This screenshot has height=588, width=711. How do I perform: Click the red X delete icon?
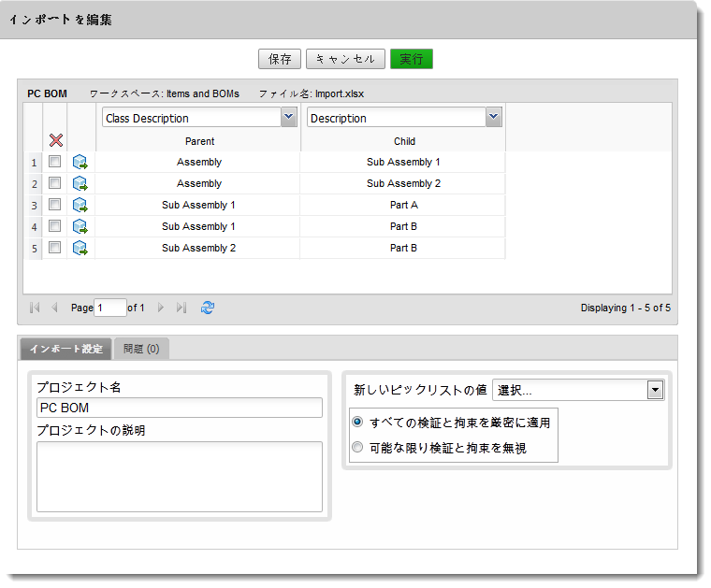(56, 140)
